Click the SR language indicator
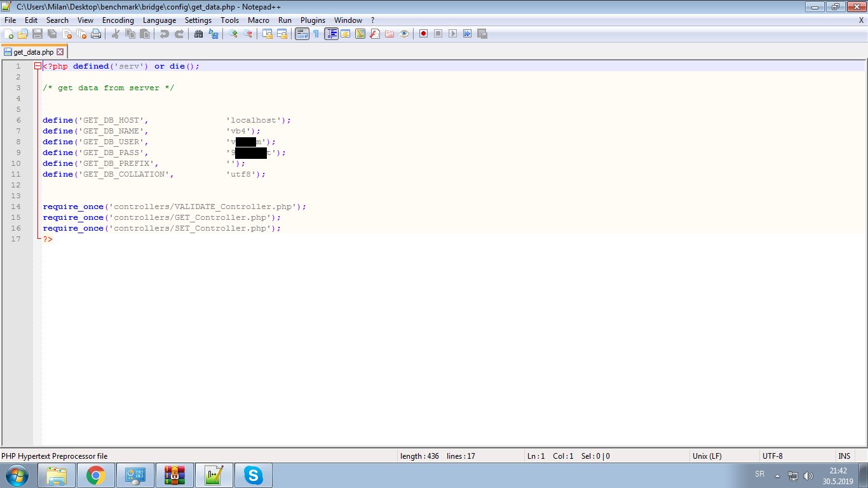 (x=759, y=474)
